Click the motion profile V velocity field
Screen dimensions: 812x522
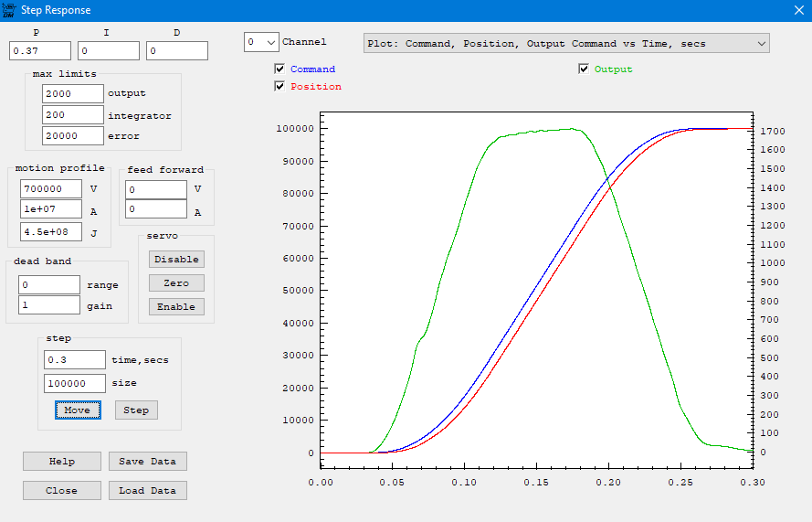(x=51, y=188)
